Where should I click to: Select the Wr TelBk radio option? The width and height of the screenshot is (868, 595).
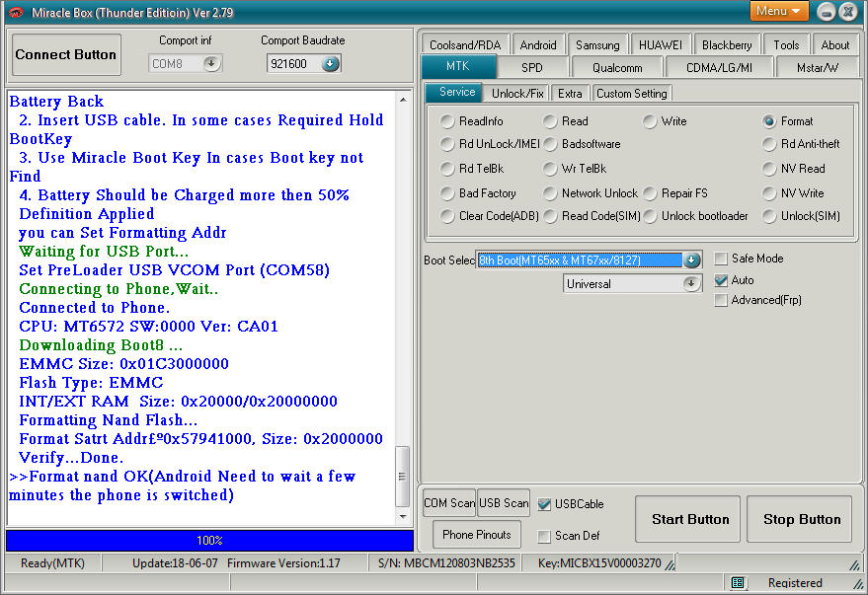pyautogui.click(x=550, y=168)
